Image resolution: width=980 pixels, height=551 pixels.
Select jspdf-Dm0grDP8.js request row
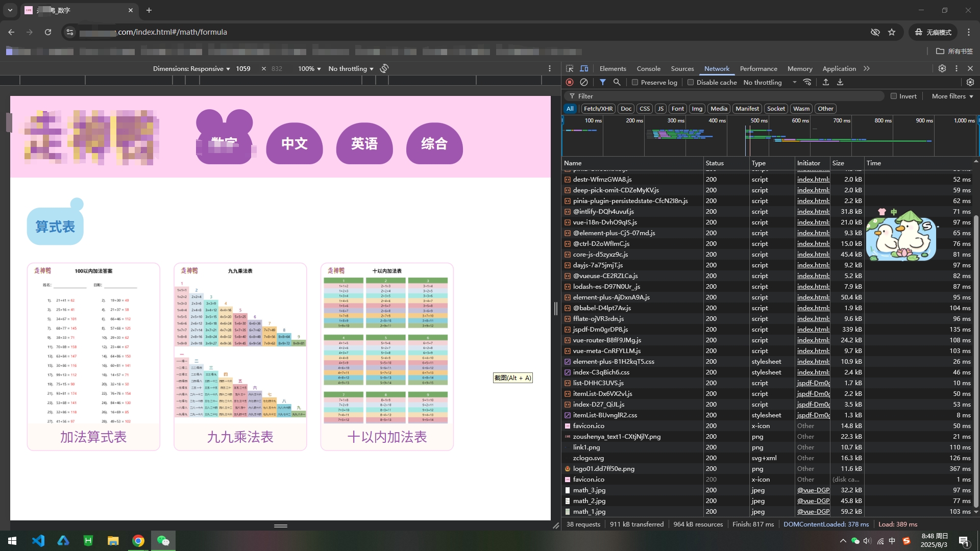pos(768,329)
